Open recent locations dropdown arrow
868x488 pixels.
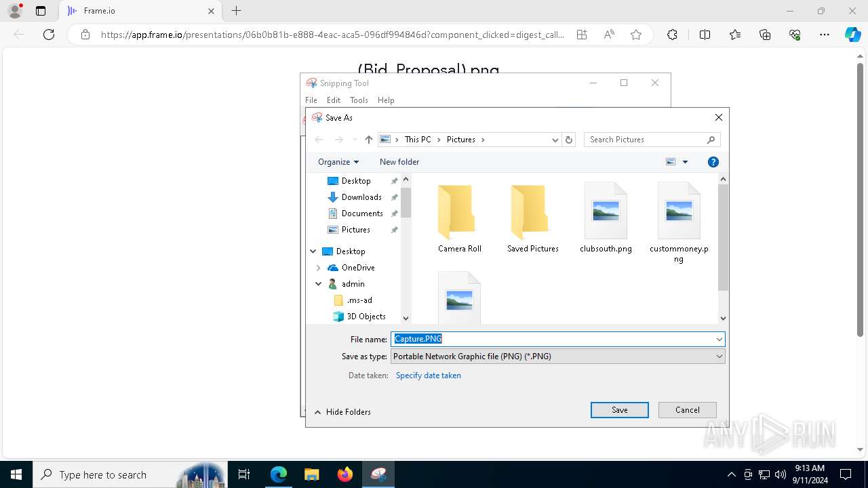tap(354, 140)
